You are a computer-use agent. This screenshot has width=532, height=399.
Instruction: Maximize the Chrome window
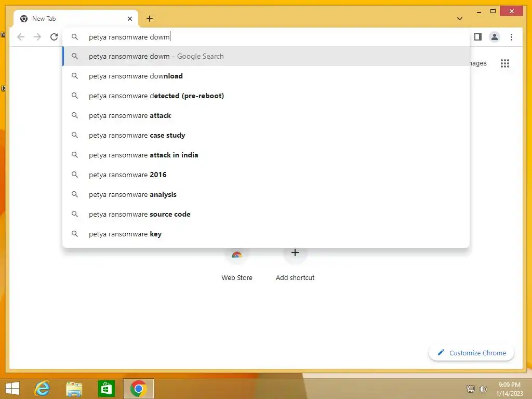click(x=493, y=11)
